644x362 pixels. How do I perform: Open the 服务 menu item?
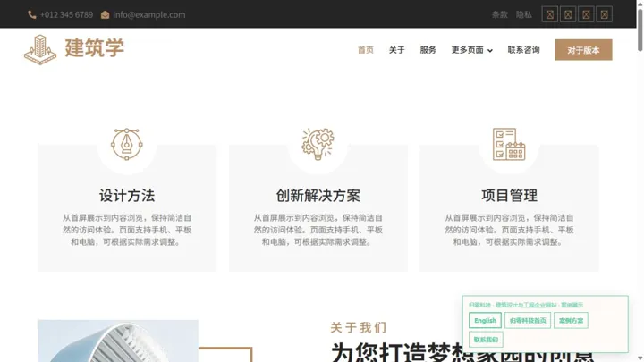[428, 50]
